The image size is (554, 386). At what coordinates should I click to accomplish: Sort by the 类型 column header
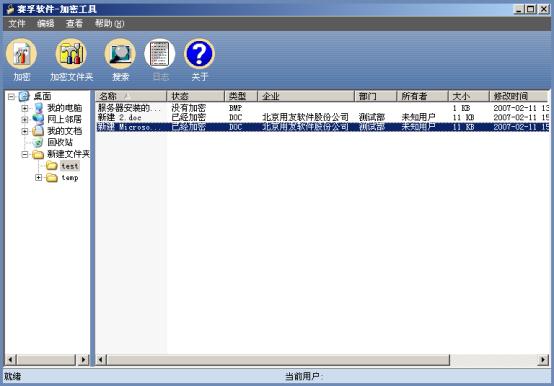click(x=241, y=96)
